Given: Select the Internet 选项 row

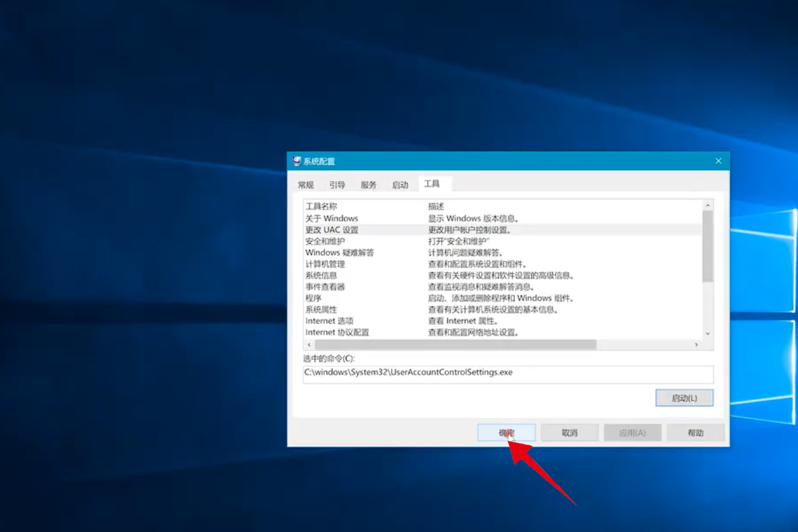Looking at the screenshot, I should tap(502, 321).
